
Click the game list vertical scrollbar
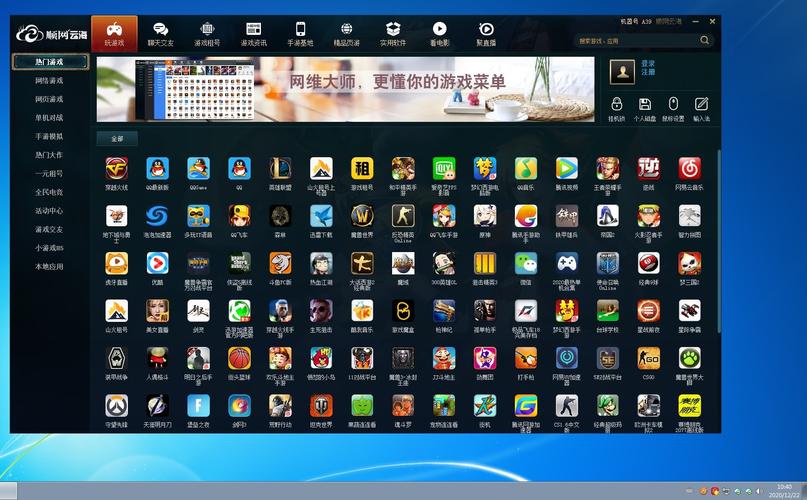[x=718, y=240]
